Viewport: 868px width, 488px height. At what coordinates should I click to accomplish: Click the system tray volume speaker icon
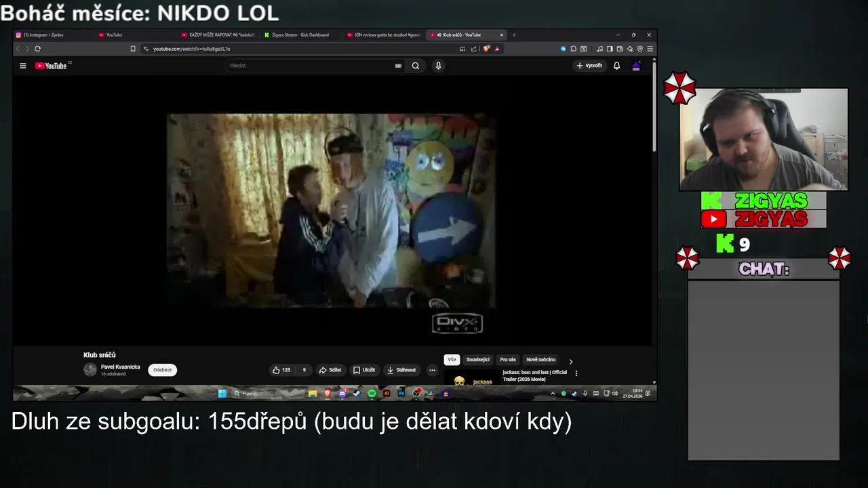point(614,393)
